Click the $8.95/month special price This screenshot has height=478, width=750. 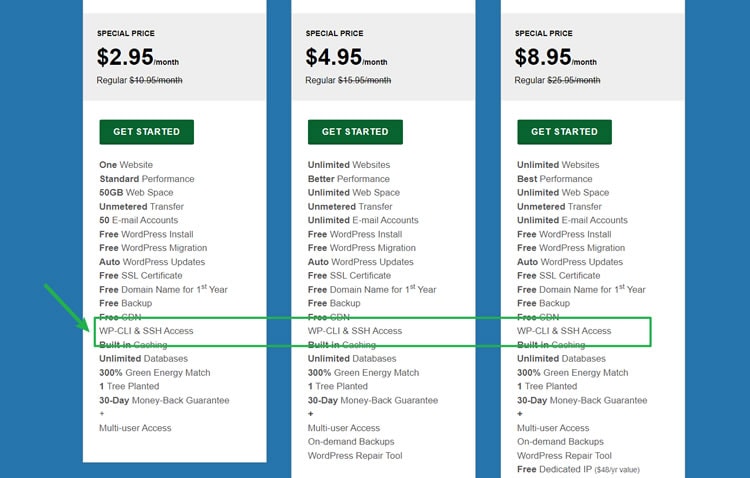[555, 57]
